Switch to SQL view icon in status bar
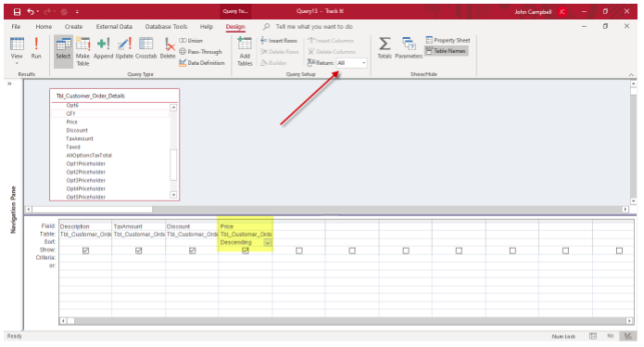 point(611,336)
